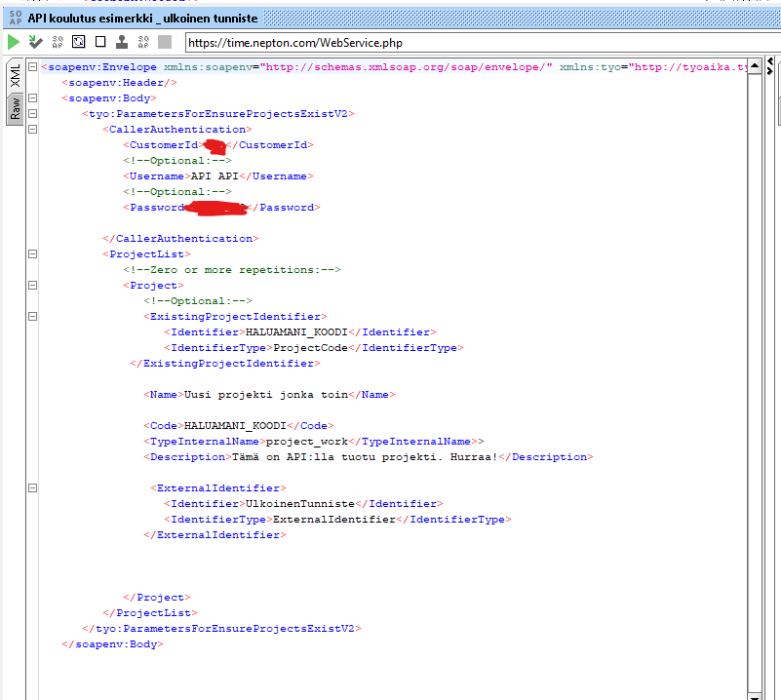The width and height of the screenshot is (781, 700).
Task: Submit the request with the green play button
Action: (x=14, y=42)
